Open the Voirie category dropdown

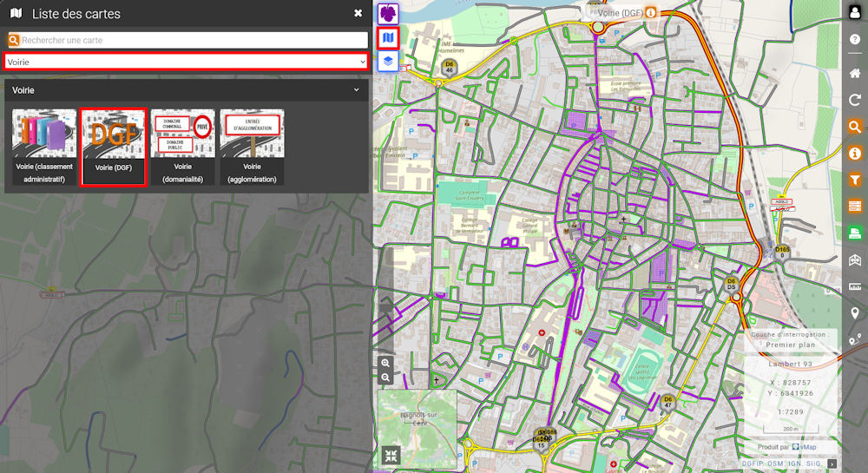coord(186,62)
